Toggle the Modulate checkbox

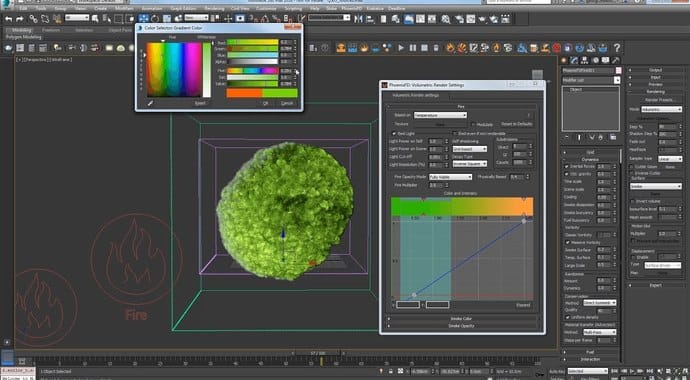473,124
